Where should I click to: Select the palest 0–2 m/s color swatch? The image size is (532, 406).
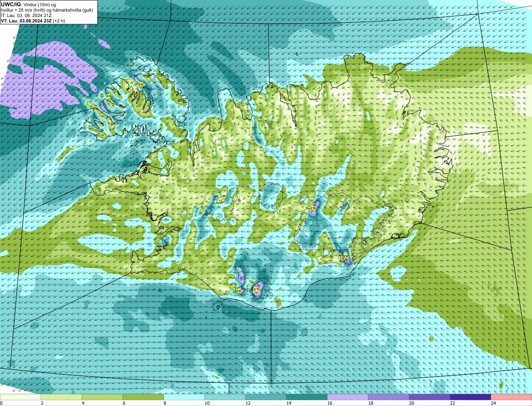(x=20, y=397)
